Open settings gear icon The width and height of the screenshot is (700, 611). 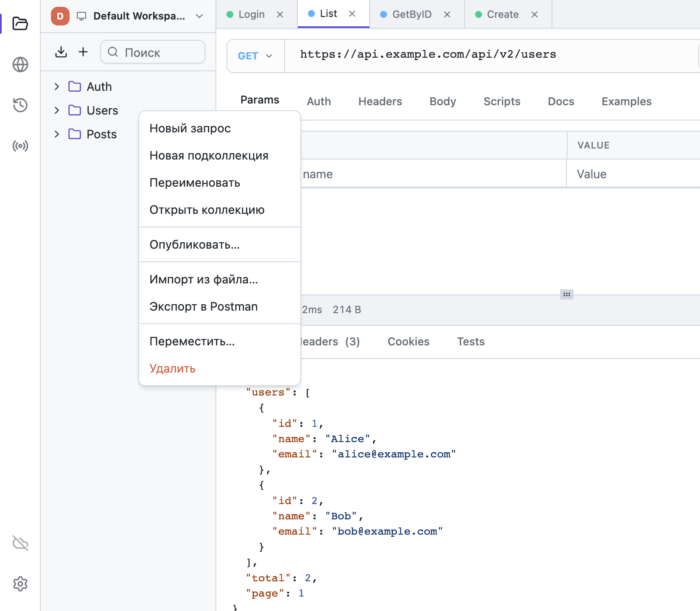tap(20, 584)
